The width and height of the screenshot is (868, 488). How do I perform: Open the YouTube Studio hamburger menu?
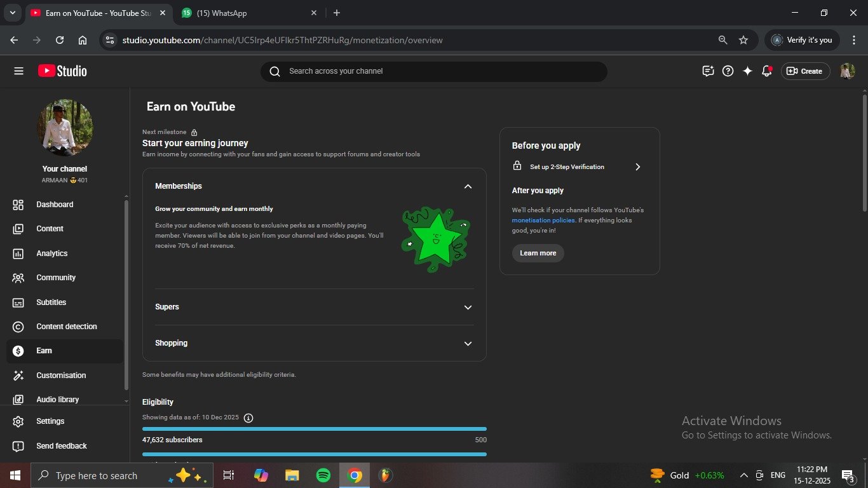tap(18, 71)
